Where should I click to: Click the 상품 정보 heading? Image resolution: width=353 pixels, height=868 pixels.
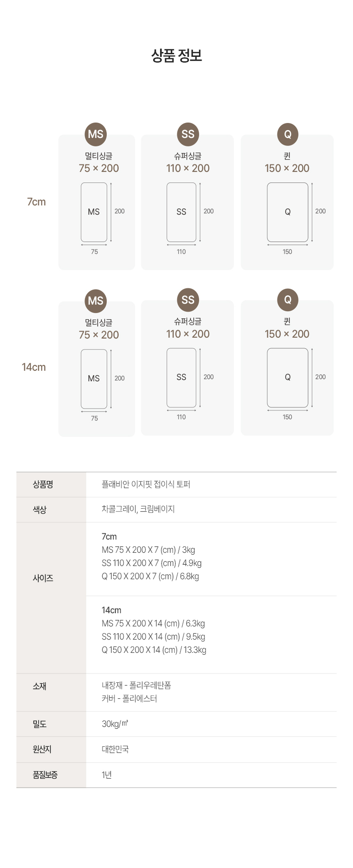click(x=176, y=56)
